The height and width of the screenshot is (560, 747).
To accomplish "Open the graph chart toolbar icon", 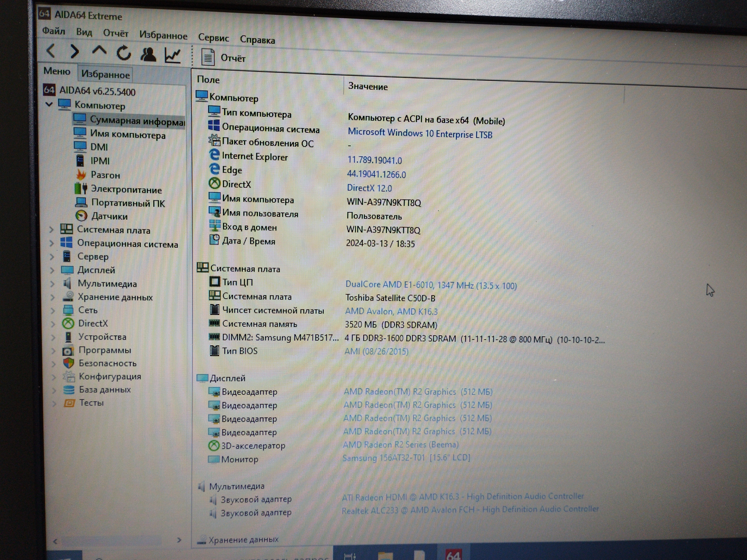I will (172, 56).
